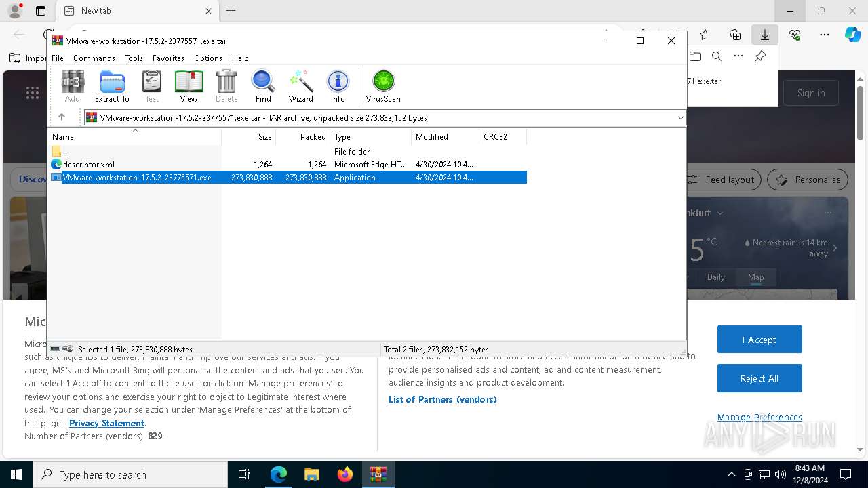This screenshot has height=488, width=868.
Task: Click Sign in button in Edge page
Action: pos(811,93)
